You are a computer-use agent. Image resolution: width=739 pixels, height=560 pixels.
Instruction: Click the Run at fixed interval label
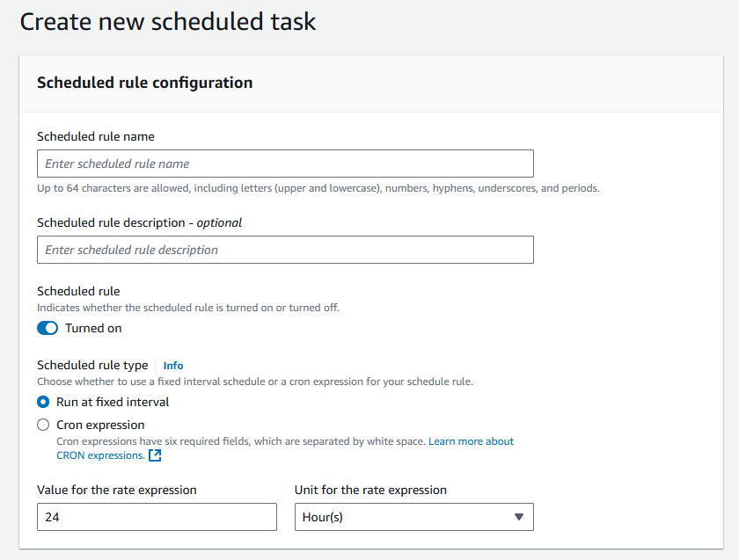point(113,402)
